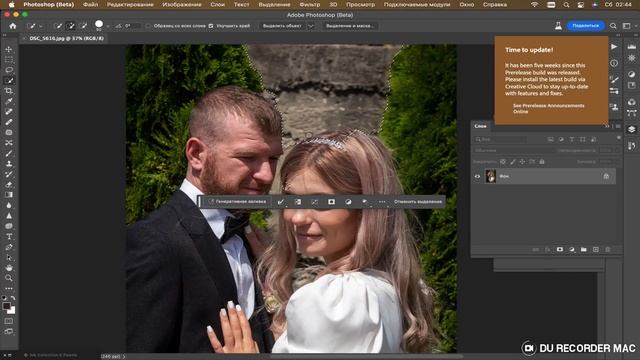Screen dimensions: 640x360
Task: Open Layers panel flyout menu
Action: (618, 126)
